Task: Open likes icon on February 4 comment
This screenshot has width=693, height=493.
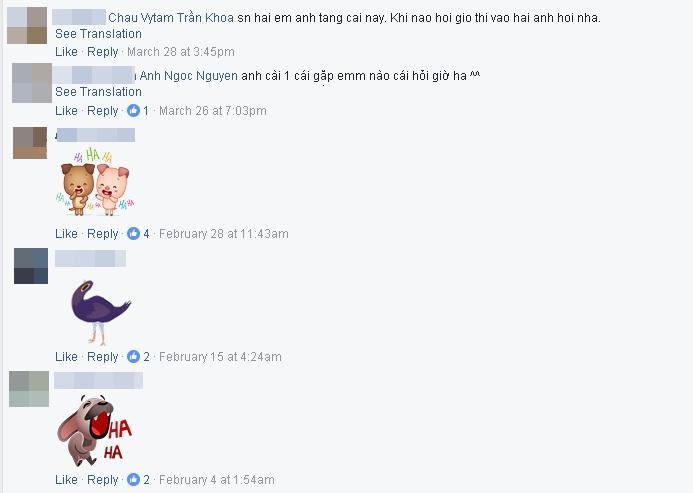Action: click(x=133, y=479)
